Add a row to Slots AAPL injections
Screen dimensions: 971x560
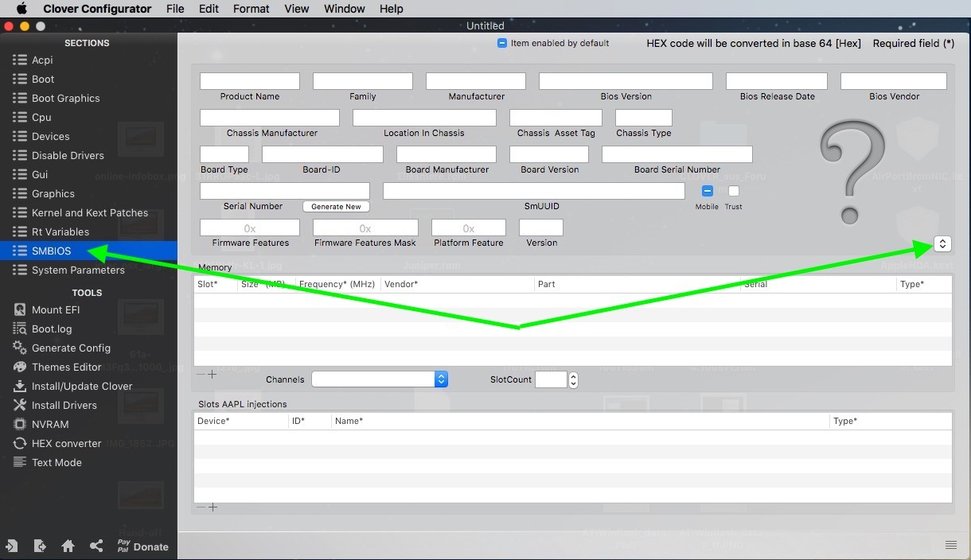pyautogui.click(x=213, y=507)
